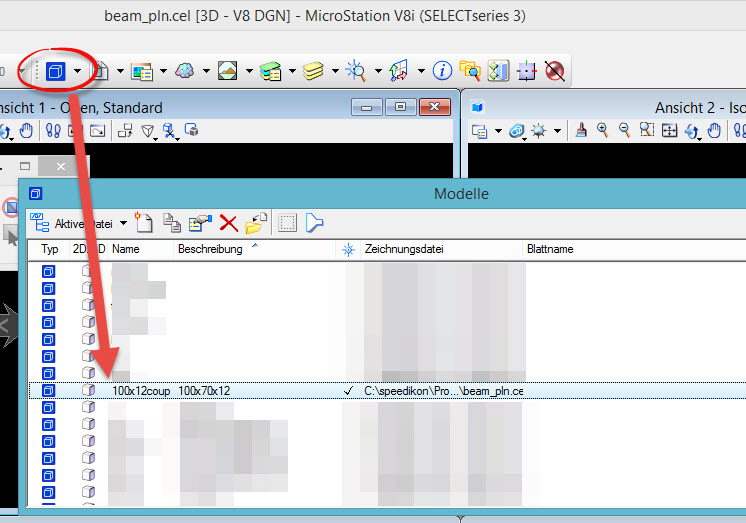Viewport: 746px width, 523px height.
Task: Rotate view tool in Ansicht 2
Action: [692, 131]
